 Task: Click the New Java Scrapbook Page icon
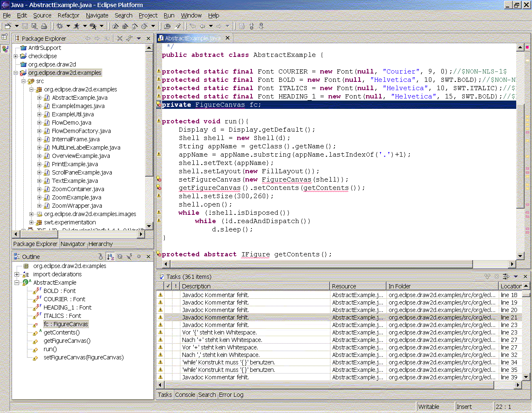pyautogui.click(x=135, y=26)
